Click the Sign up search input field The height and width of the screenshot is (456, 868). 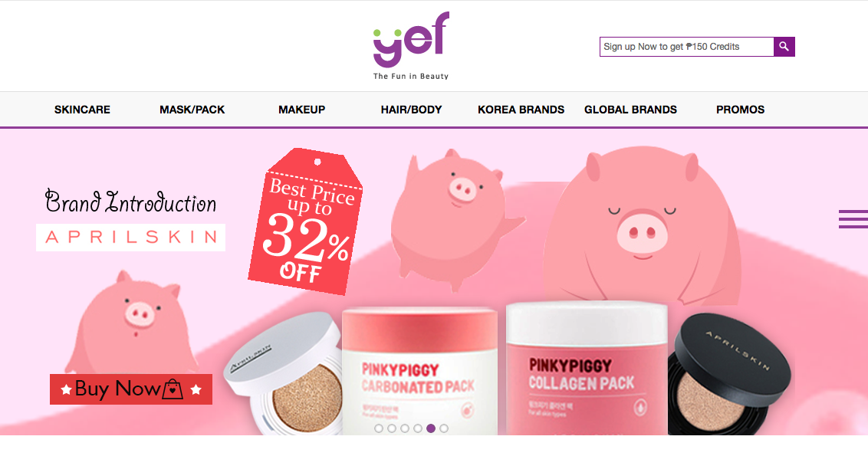686,47
